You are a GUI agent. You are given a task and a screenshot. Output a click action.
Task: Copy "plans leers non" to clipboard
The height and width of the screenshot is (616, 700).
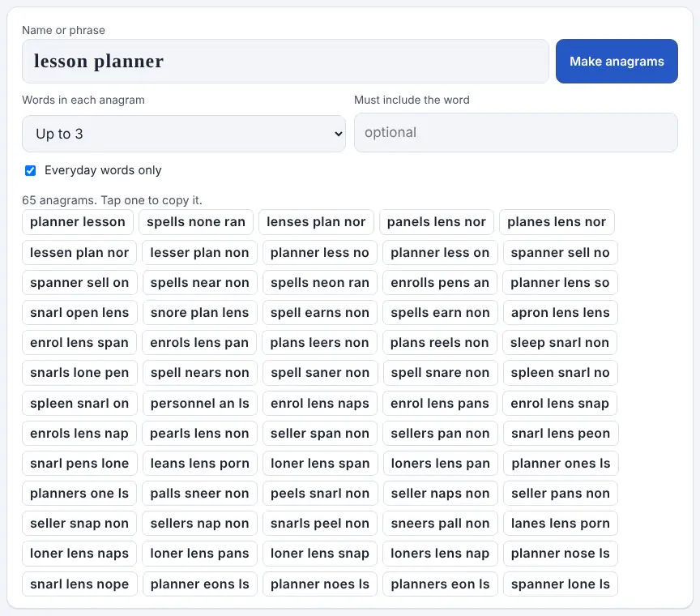coord(320,343)
